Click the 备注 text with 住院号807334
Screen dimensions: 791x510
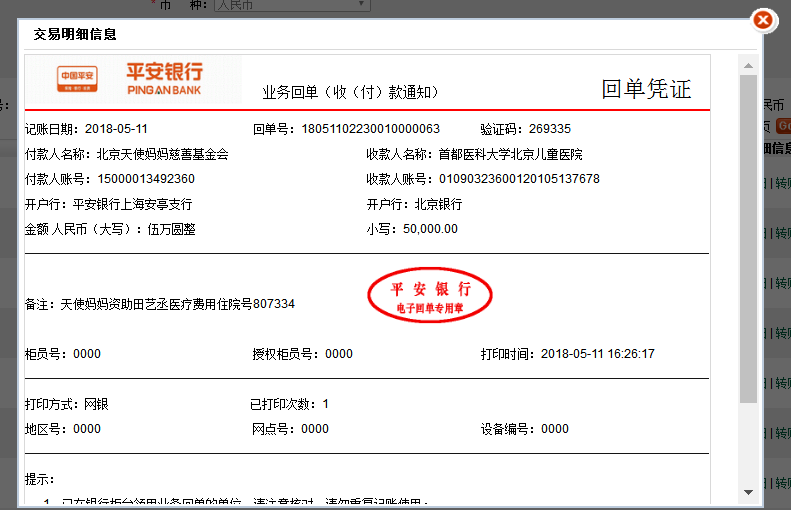click(178, 304)
